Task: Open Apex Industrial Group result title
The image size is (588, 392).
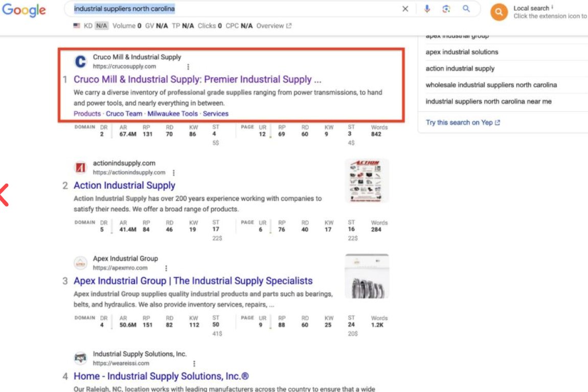Action: tap(193, 280)
